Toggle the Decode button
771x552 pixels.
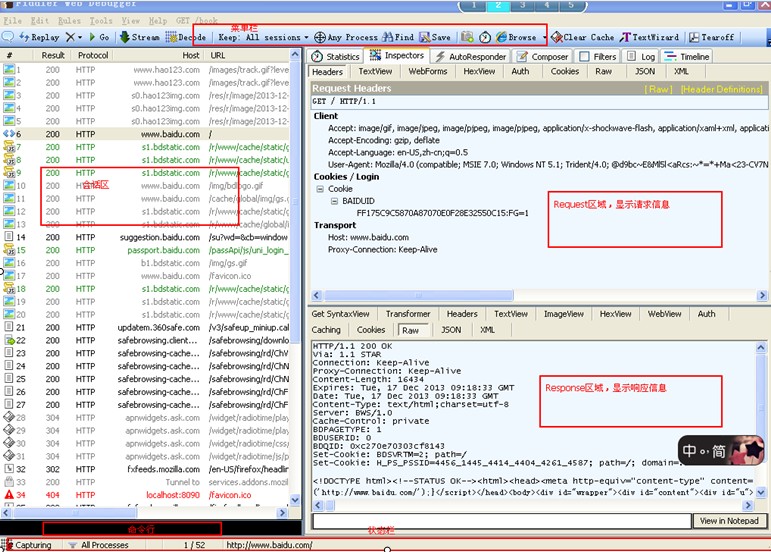point(185,37)
